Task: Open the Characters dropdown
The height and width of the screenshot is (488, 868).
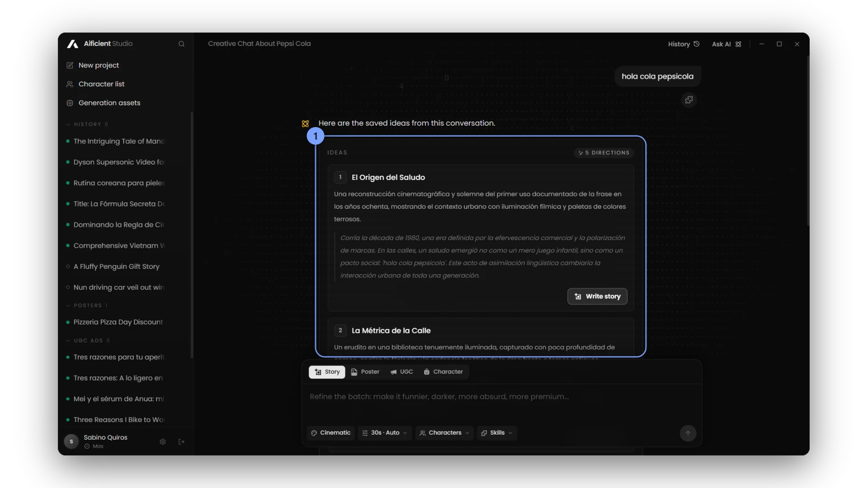Action: point(444,433)
